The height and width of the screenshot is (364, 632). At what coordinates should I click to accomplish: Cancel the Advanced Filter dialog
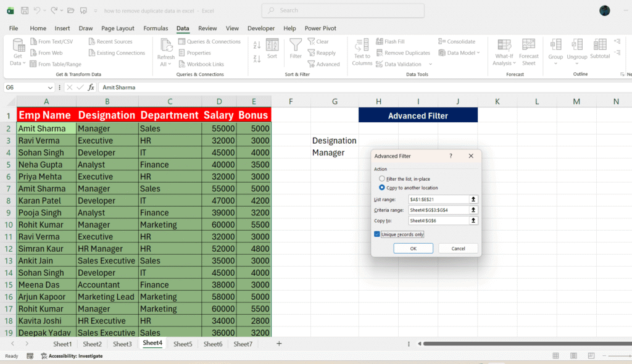click(x=458, y=248)
